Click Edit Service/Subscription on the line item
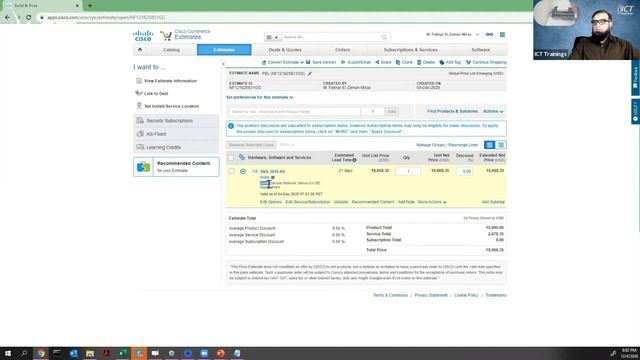The height and width of the screenshot is (360, 640). tap(307, 202)
